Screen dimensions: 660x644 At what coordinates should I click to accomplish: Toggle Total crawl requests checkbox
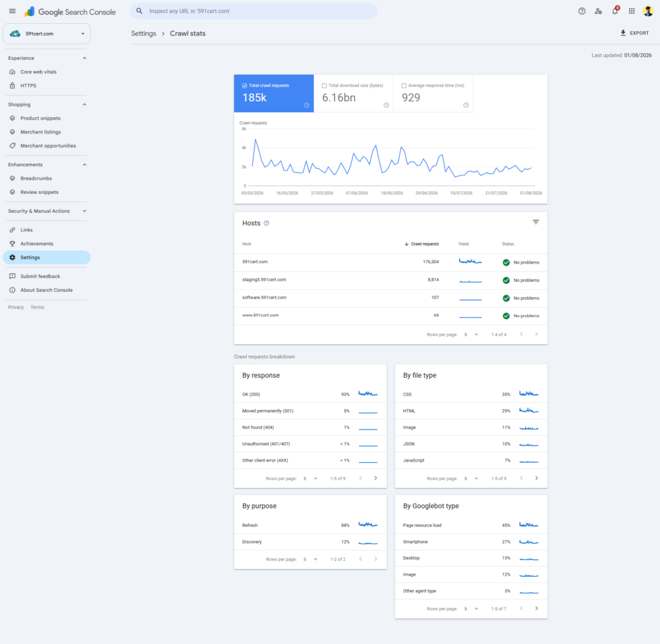point(244,86)
